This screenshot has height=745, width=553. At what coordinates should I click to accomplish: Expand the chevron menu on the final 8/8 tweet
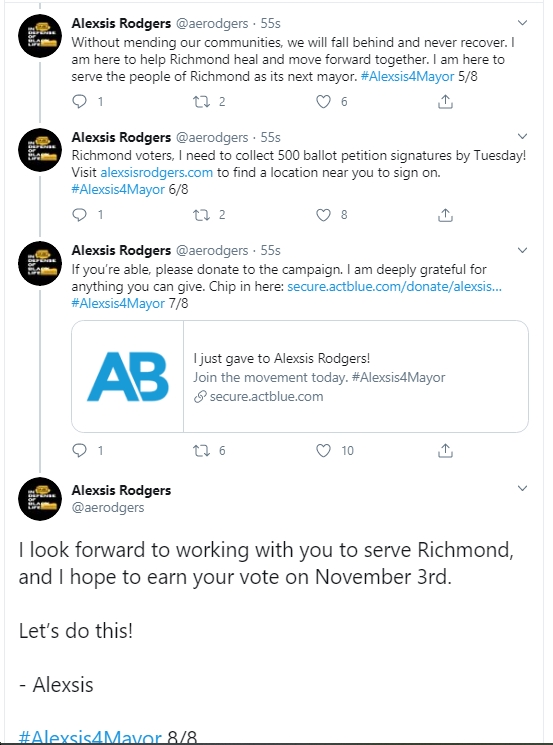pos(522,488)
